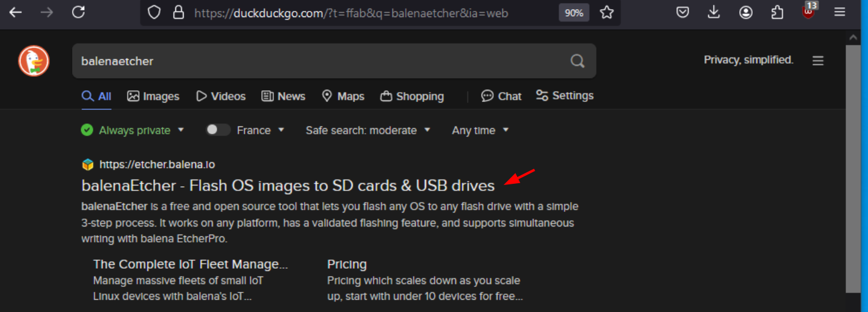Viewport: 868px width, 312px height.
Task: Open the balenaEtcher result title link
Action: 288,185
